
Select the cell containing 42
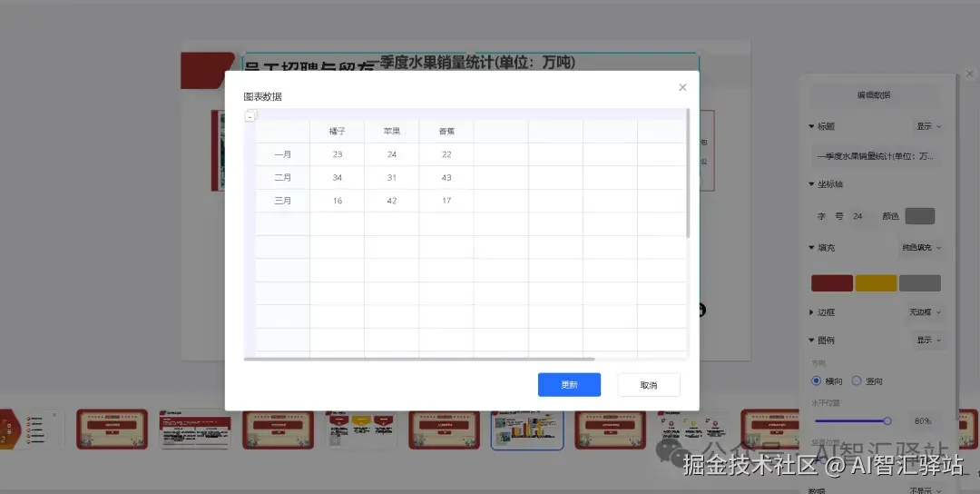392,201
